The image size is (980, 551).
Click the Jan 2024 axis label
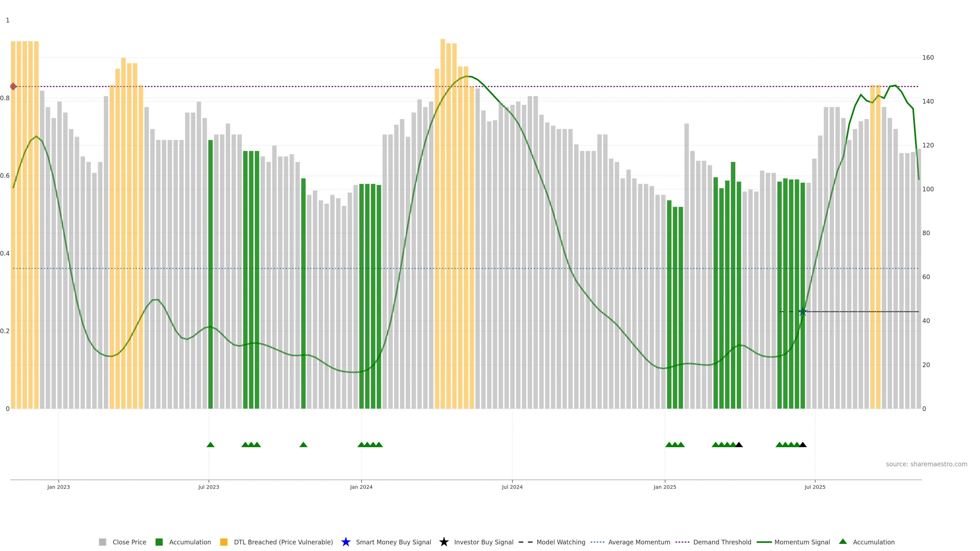point(361,487)
